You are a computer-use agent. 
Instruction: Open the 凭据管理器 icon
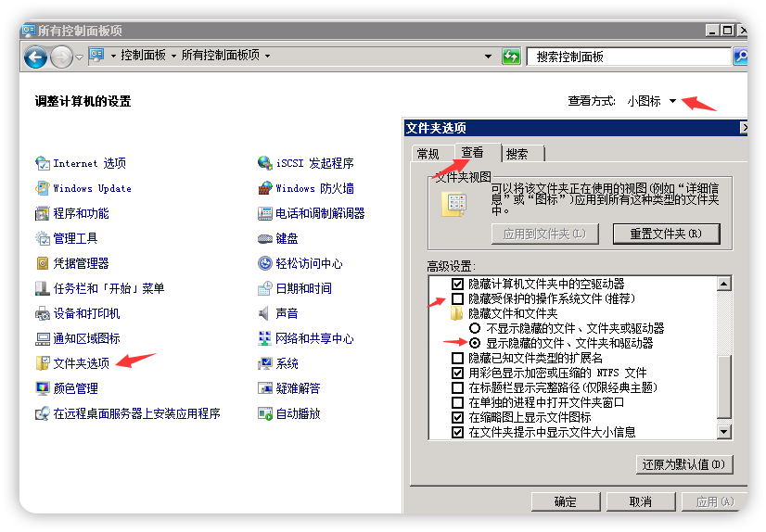click(43, 263)
